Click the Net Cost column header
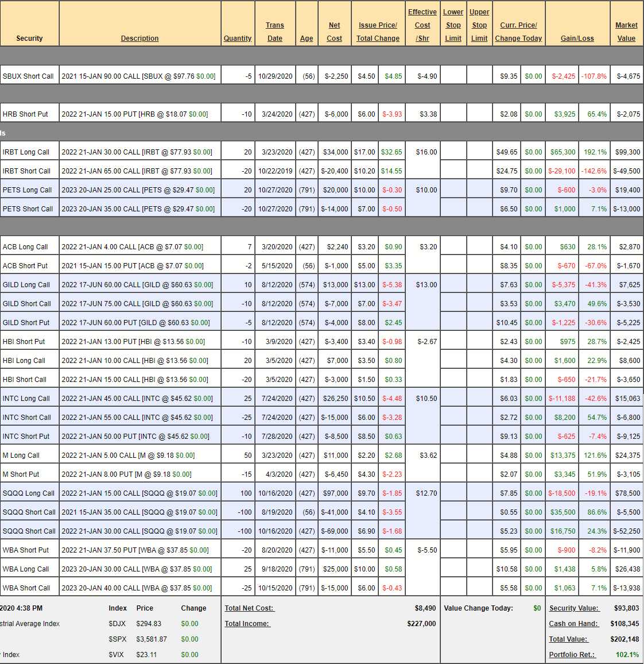This screenshot has height=664, width=644. tap(334, 32)
